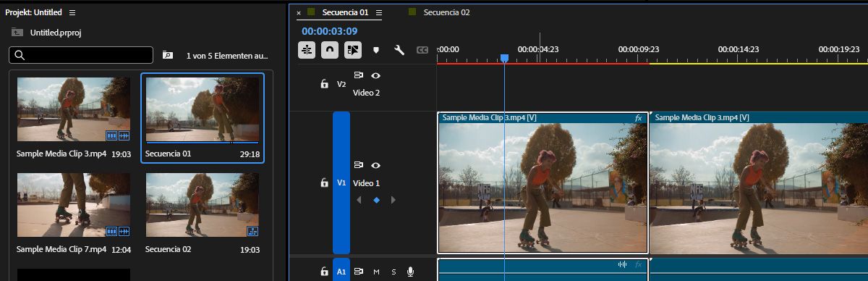
Task: Click the search magnifier icon
Action: tap(20, 55)
